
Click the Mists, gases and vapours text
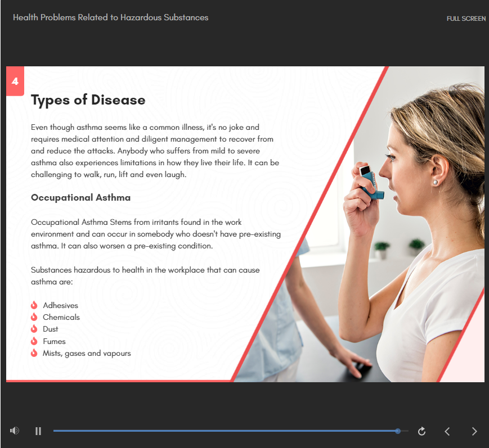pos(87,353)
